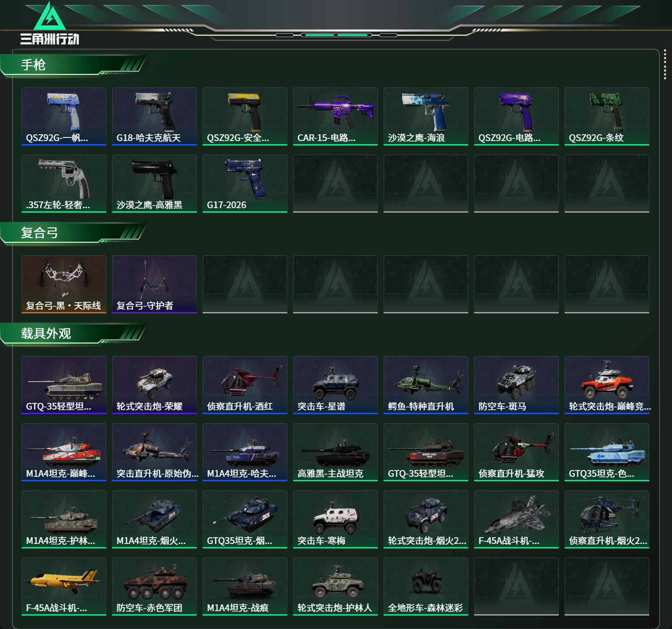Select the M1A4坦克-战痕 tank skin

(x=245, y=586)
